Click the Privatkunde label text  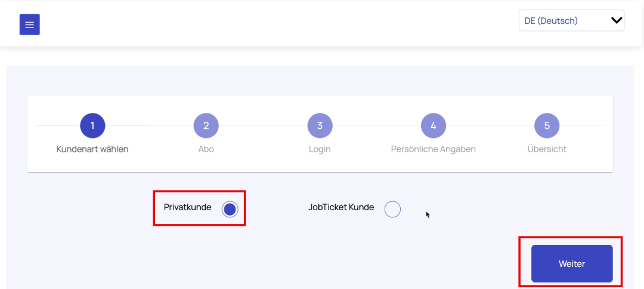pos(187,207)
